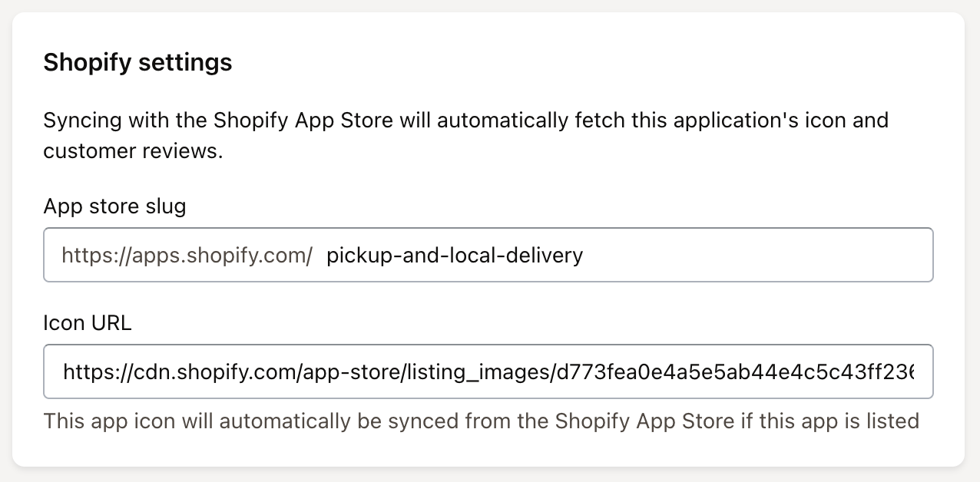
Task: Click the "Icon URL" field label
Action: tap(88, 323)
